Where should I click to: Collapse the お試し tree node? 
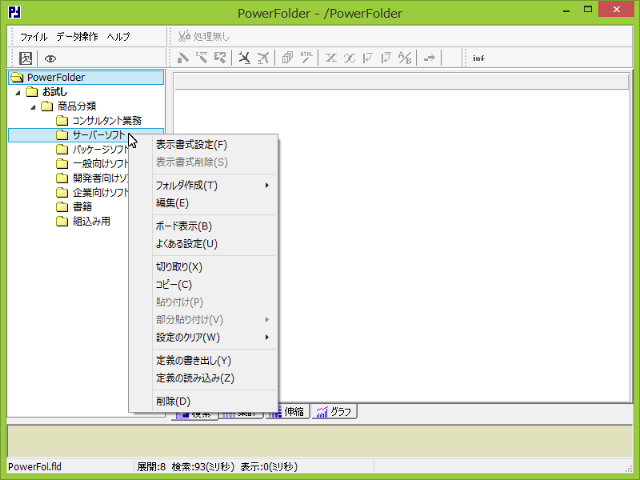click(x=18, y=93)
